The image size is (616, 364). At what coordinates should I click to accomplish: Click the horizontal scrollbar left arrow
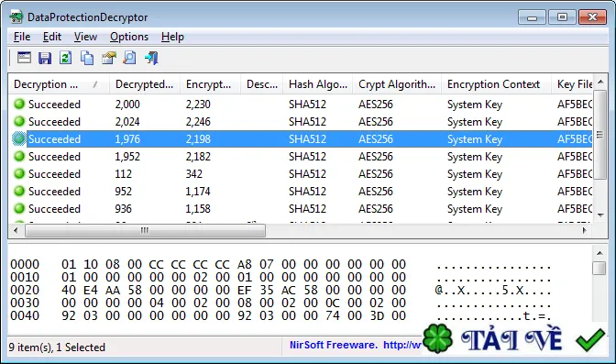click(x=16, y=230)
